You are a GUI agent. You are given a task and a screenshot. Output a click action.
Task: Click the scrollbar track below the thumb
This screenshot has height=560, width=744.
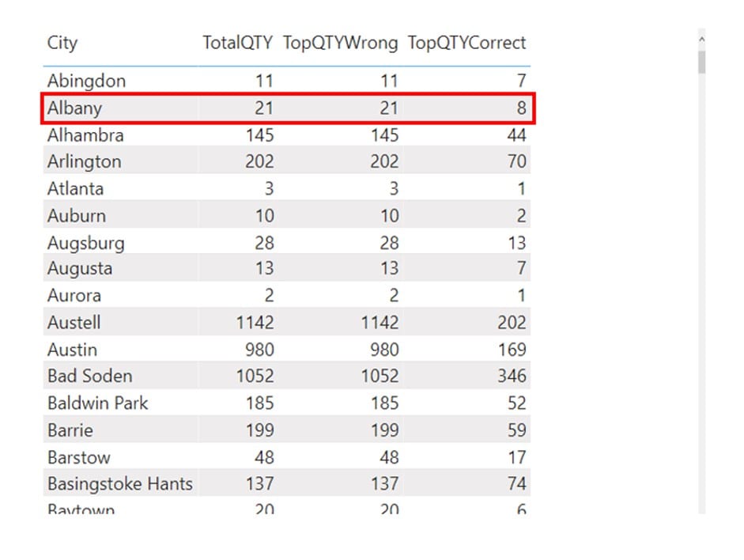coord(702,293)
